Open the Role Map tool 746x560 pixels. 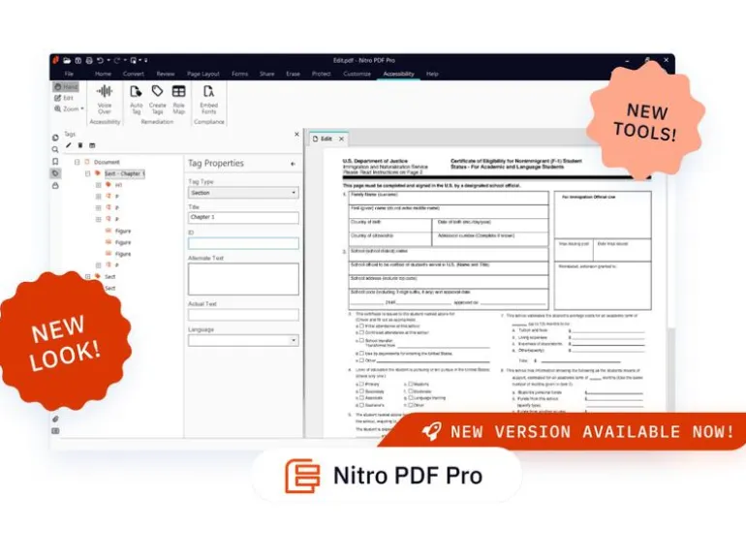click(179, 100)
